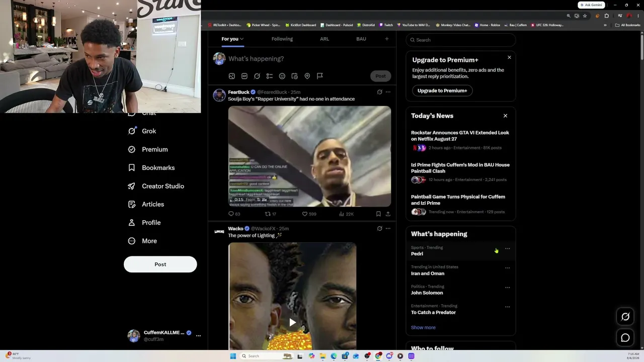Open FearBuck's profile name link
The image size is (644, 362).
(238, 92)
